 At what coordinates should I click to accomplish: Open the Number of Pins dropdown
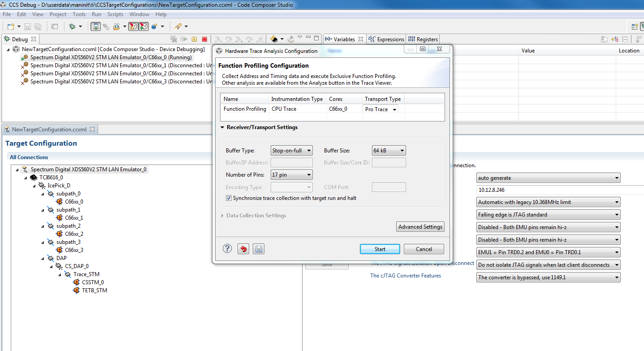click(292, 175)
